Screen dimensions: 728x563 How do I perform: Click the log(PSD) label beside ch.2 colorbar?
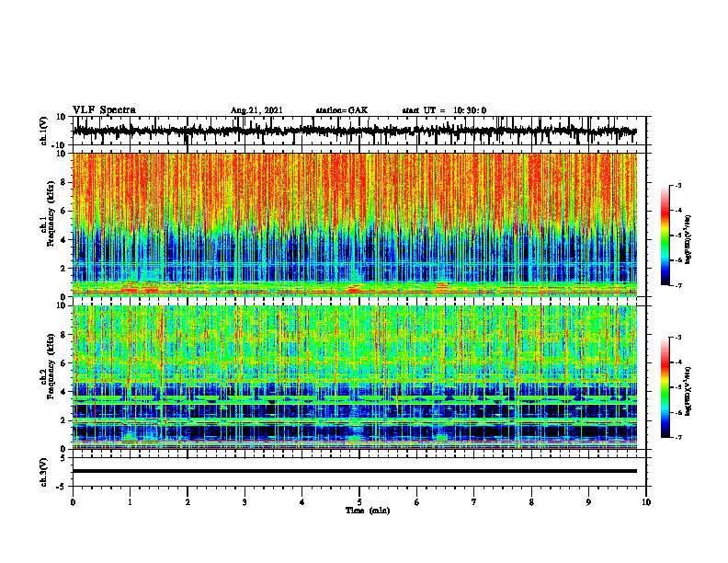point(688,391)
